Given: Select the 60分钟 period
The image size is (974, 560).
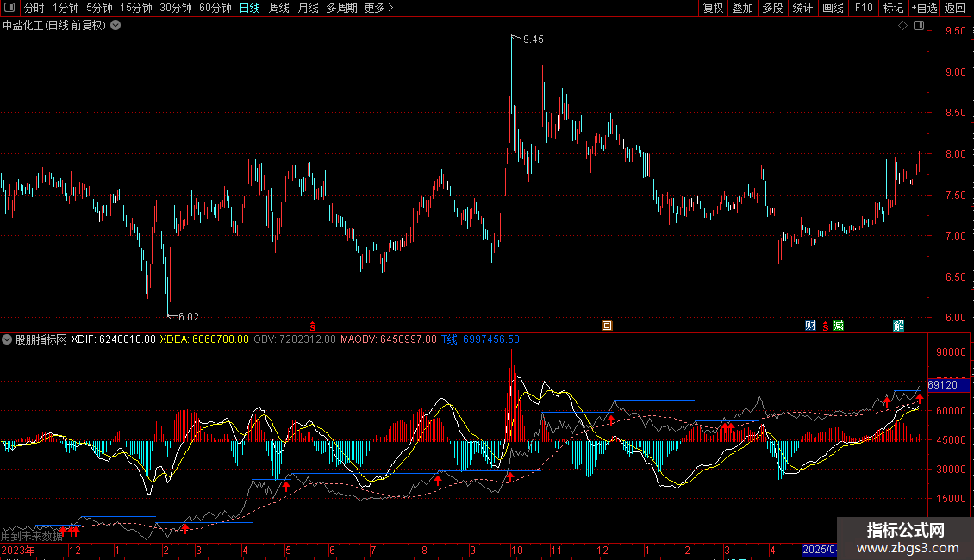Looking at the screenshot, I should coord(215,8).
